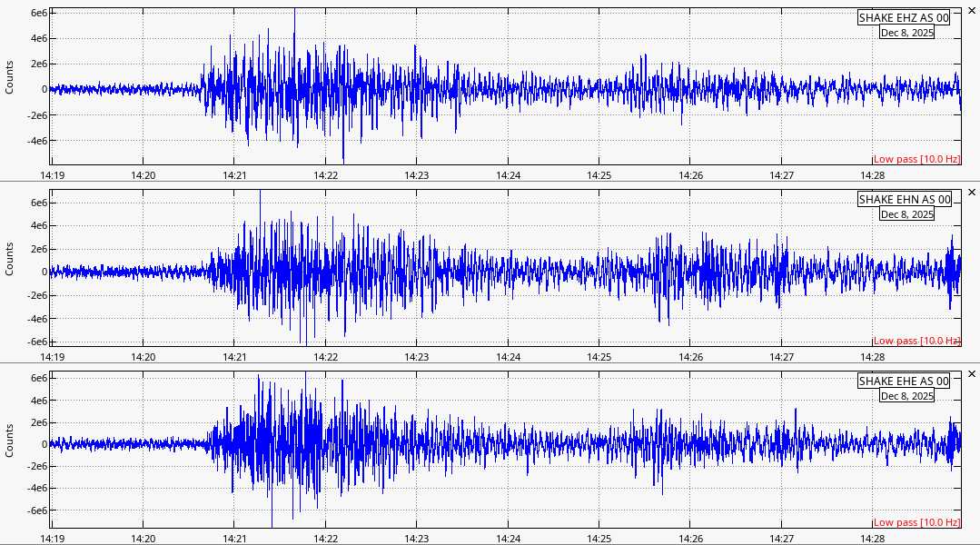
Task: Click the EHZ panel Dec 8, 2025 date
Action: (906, 33)
